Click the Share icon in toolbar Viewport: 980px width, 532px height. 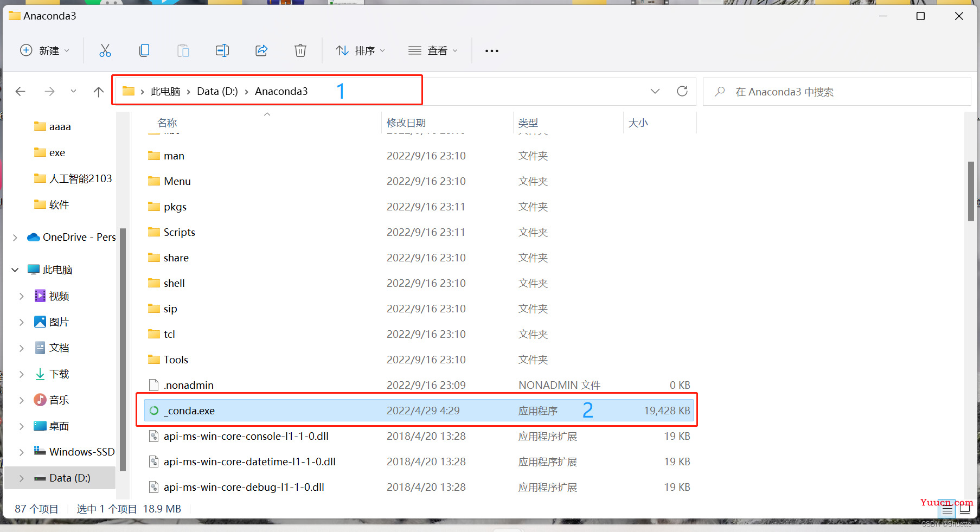261,50
